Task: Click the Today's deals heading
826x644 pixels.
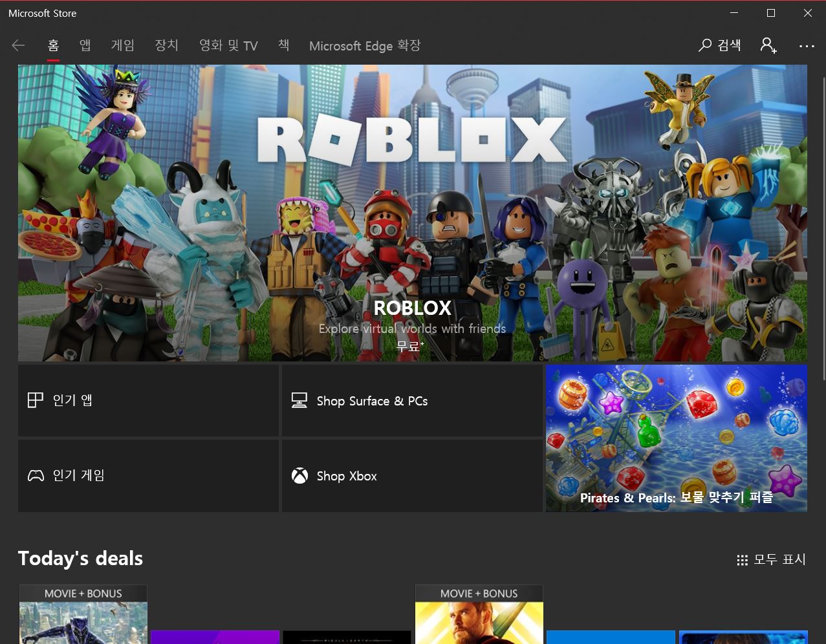Action: 80,559
